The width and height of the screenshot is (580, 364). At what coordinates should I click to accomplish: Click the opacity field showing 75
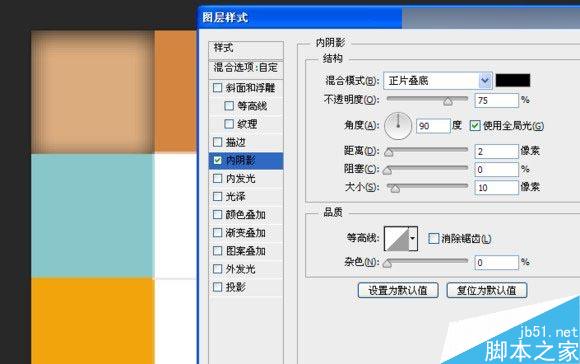click(x=497, y=100)
